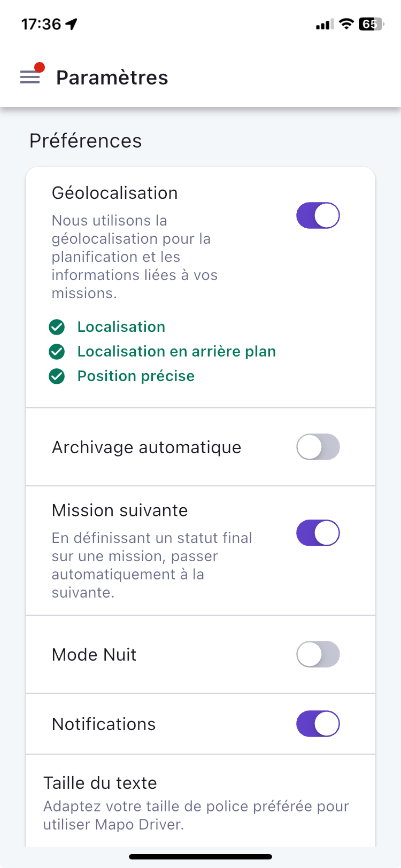
Task: Tap the check icon for Localisation en arrière plan
Action: [57, 352]
